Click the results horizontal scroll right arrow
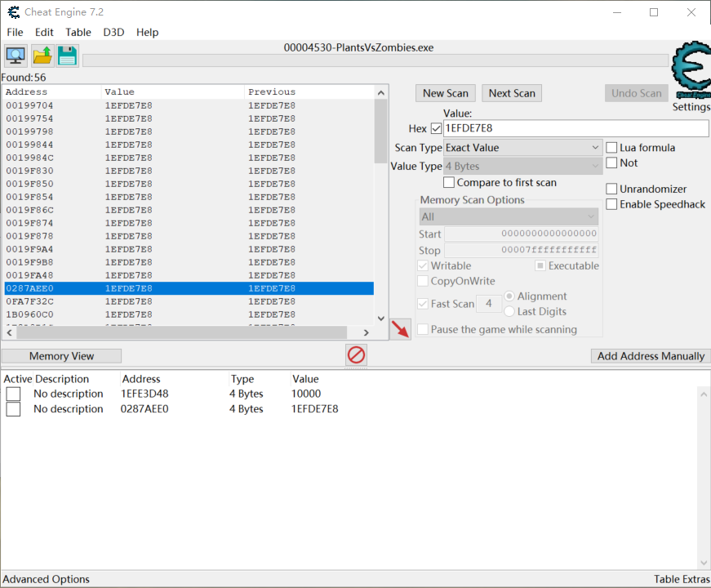Viewport: 711px width, 588px height. pos(367,332)
